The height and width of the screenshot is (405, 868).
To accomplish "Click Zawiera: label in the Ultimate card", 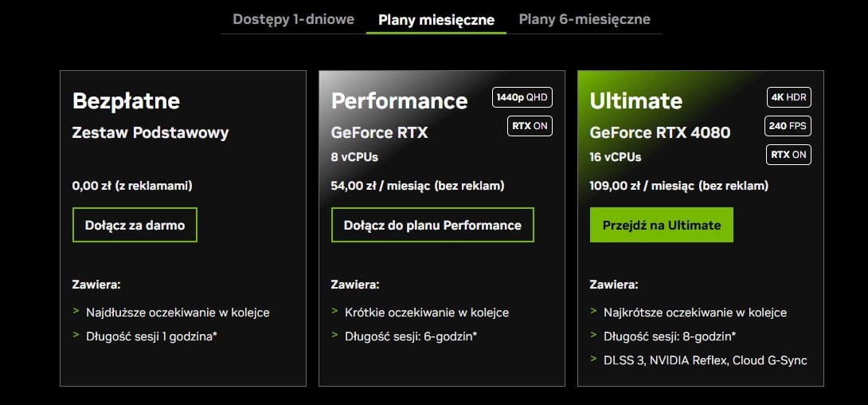I will coord(614,285).
